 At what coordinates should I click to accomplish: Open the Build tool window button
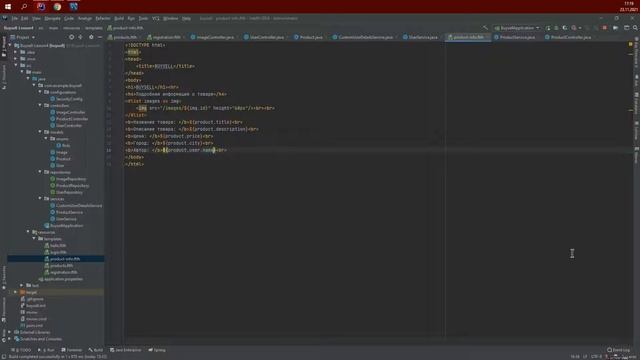96,350
